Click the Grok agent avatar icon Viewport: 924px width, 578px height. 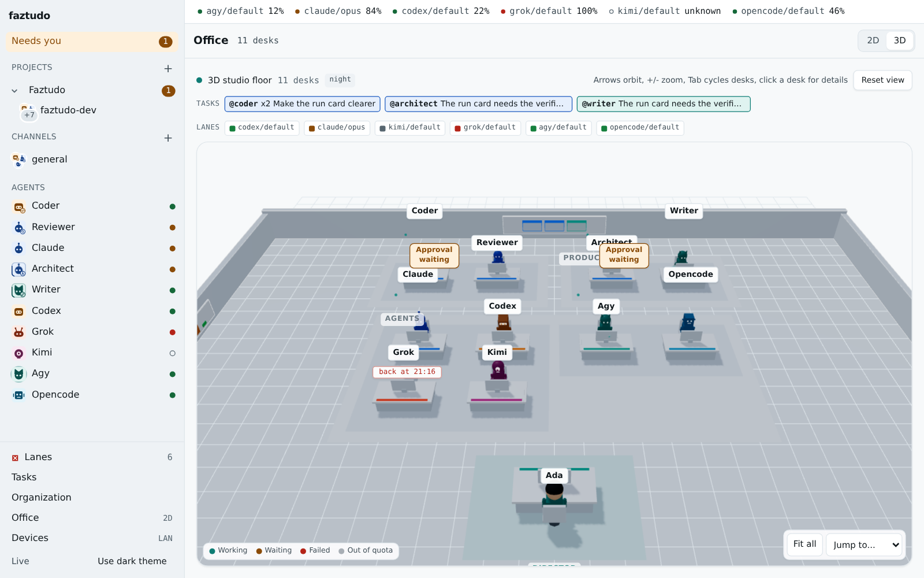[x=19, y=332]
